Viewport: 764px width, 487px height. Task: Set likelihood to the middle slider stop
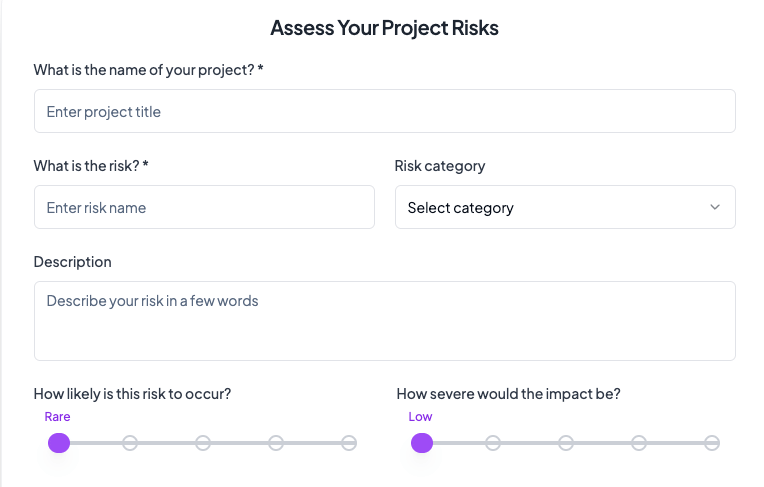[x=203, y=443]
